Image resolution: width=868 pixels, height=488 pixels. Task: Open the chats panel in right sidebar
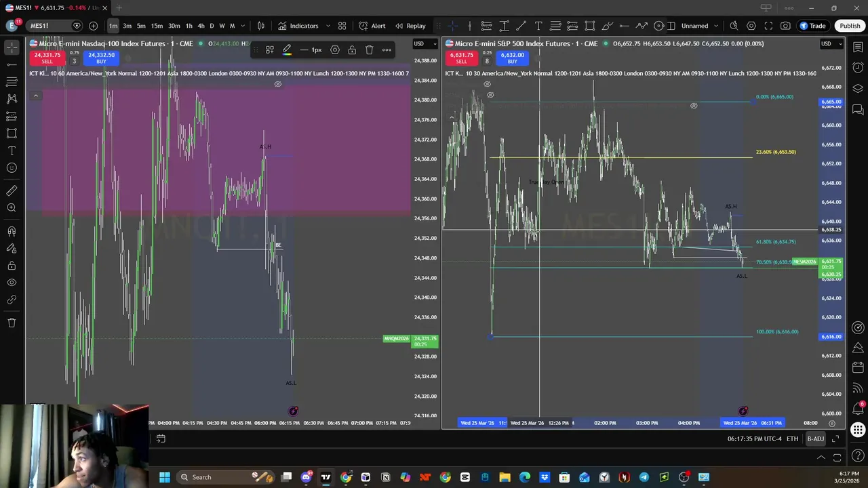coord(858,110)
